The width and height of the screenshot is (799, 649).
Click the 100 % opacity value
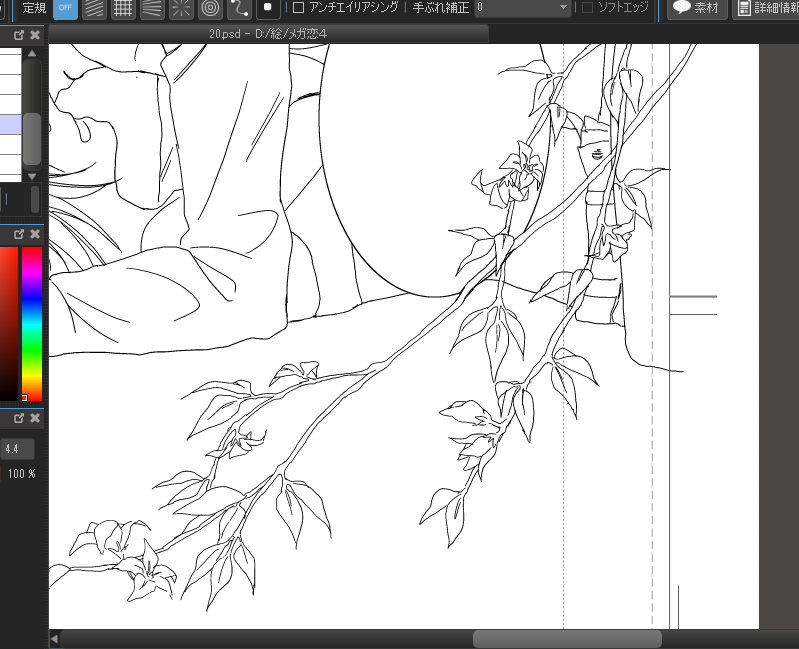tap(22, 474)
